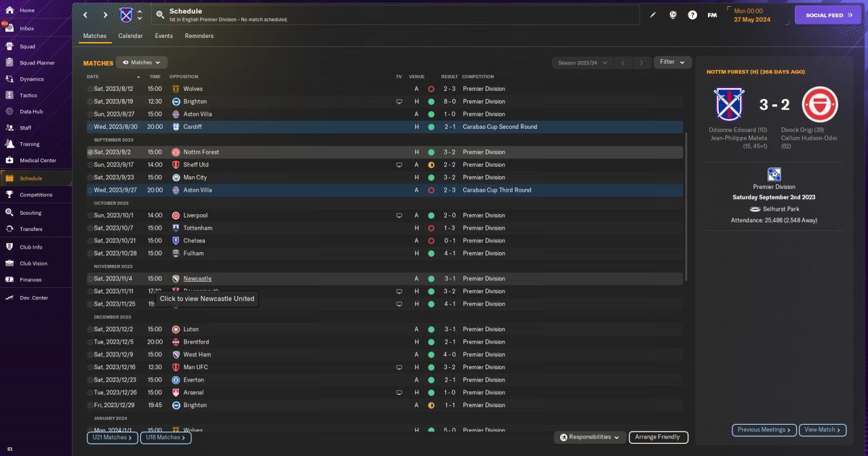Click the TV icon on the Sheff Utd row

click(399, 165)
